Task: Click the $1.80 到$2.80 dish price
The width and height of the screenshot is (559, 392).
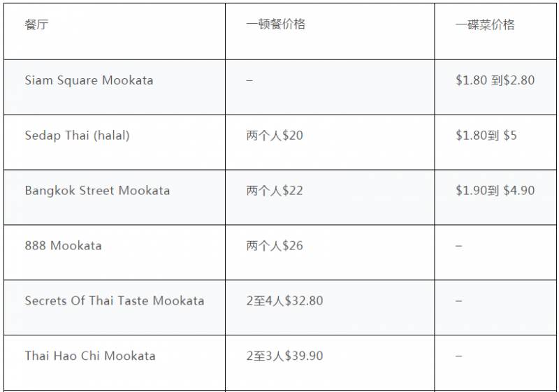Action: 495,80
